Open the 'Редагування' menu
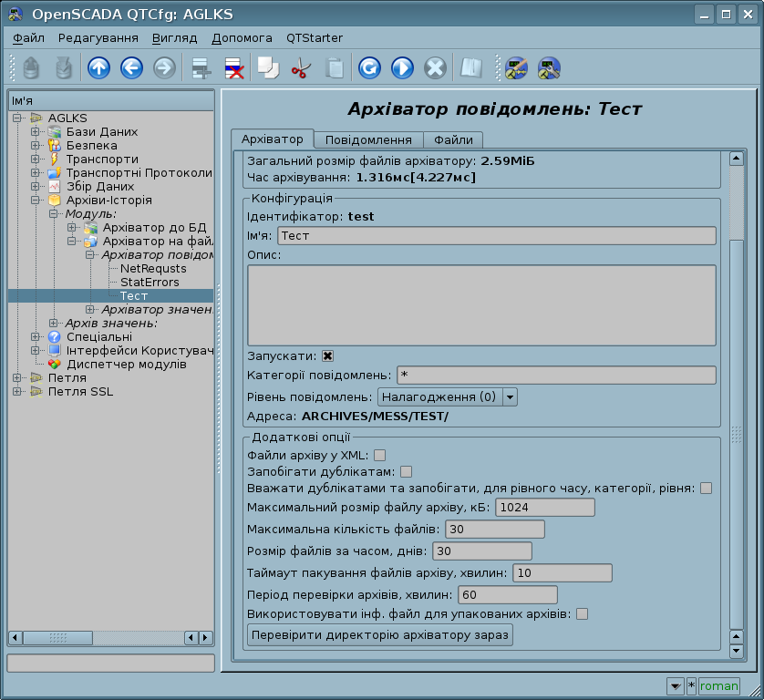 click(98, 38)
